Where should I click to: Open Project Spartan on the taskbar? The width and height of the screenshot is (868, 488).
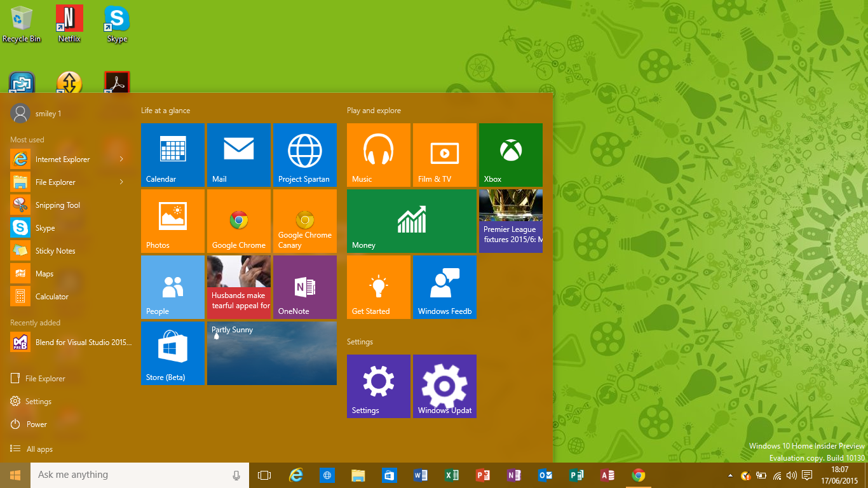point(327,475)
